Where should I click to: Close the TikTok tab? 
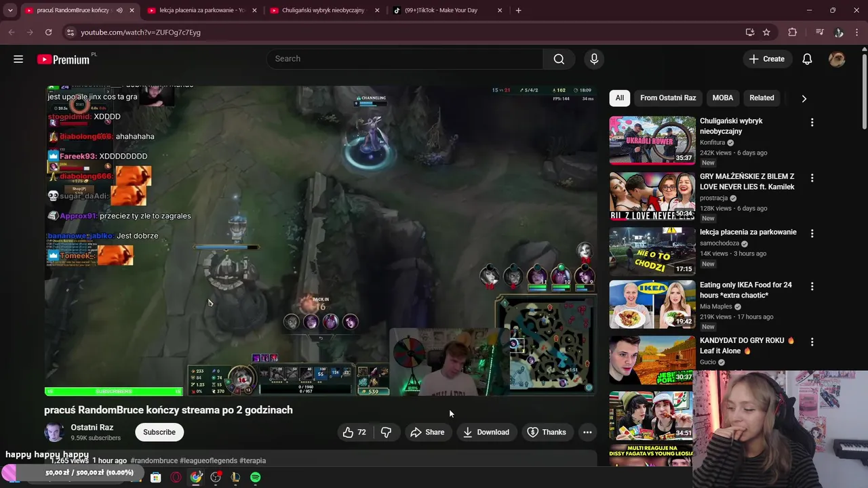click(x=500, y=10)
